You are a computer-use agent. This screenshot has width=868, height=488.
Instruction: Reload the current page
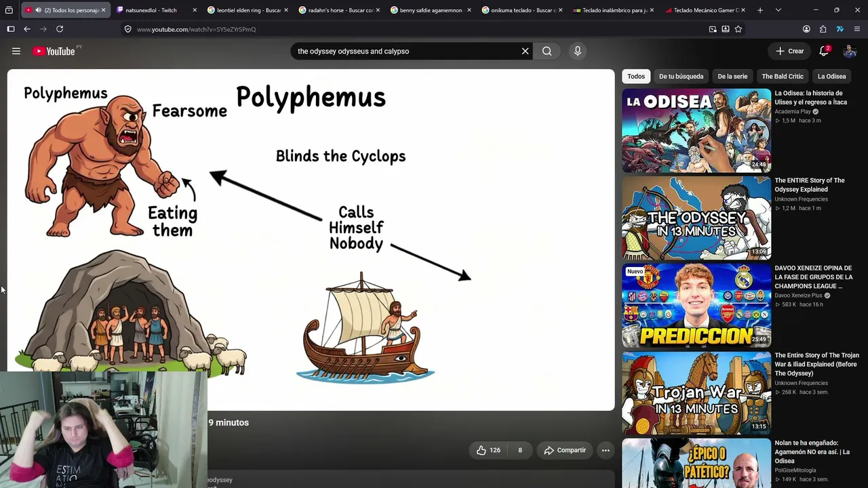coord(60,29)
